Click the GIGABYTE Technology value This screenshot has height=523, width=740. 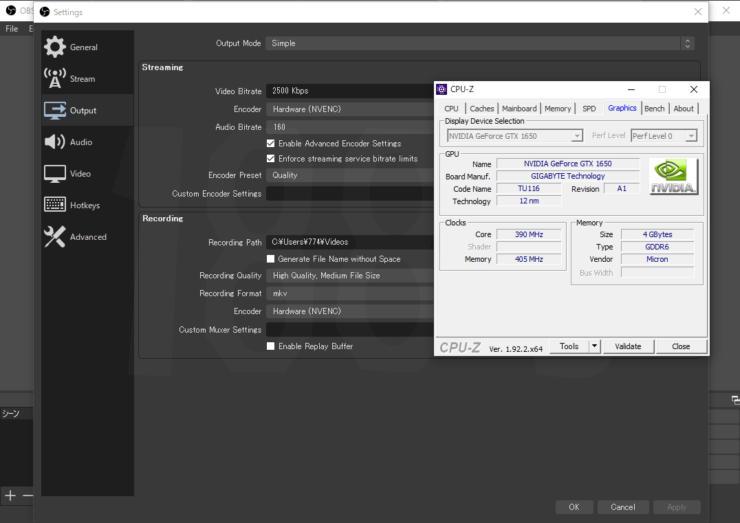pos(568,176)
